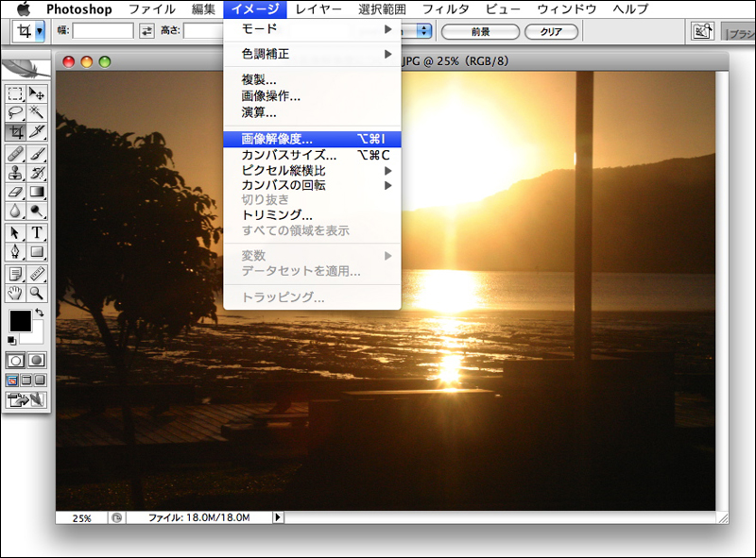Select the Hand tool
The height and width of the screenshot is (558, 756).
point(15,294)
